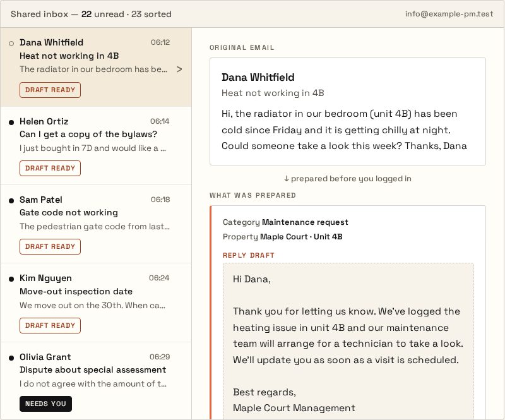Click the chevron arrow on Dana Whitfield's email
The image size is (505, 420).
179,69
